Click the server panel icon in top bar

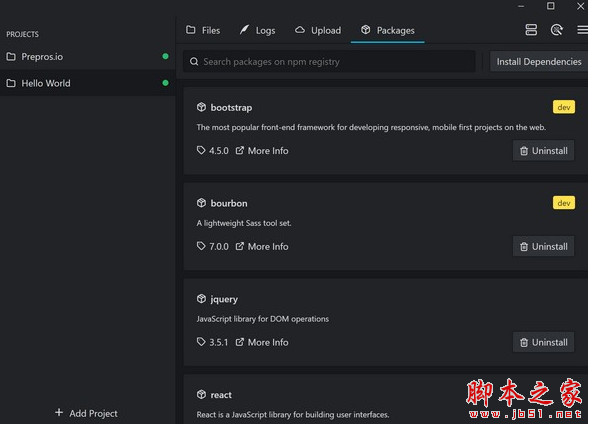point(531,30)
